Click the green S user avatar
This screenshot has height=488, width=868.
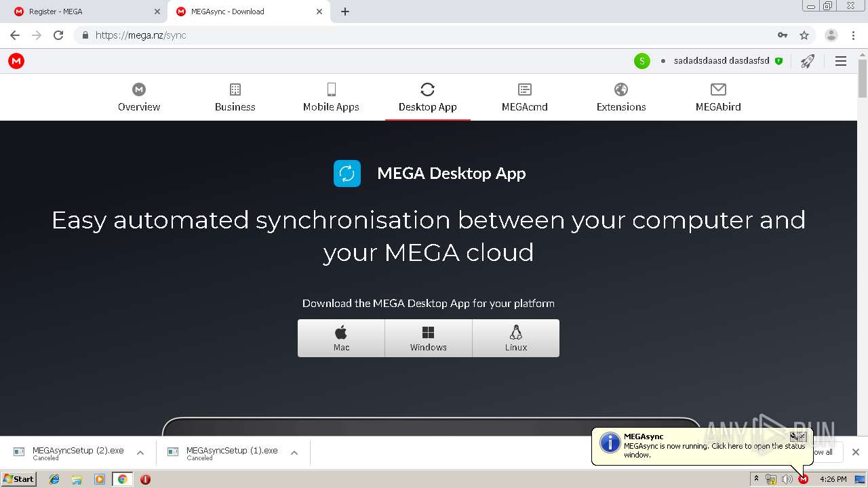pos(642,61)
